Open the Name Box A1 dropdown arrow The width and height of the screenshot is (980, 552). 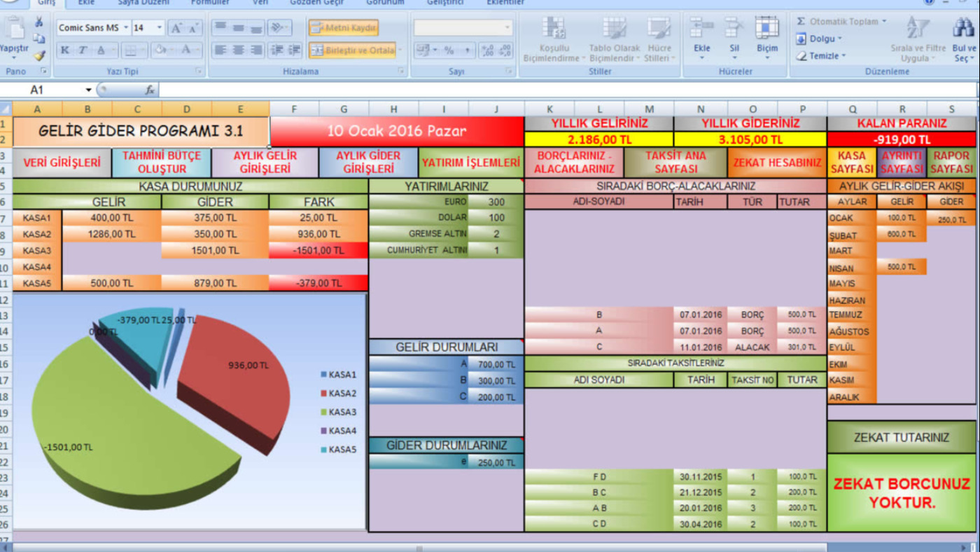coord(88,90)
